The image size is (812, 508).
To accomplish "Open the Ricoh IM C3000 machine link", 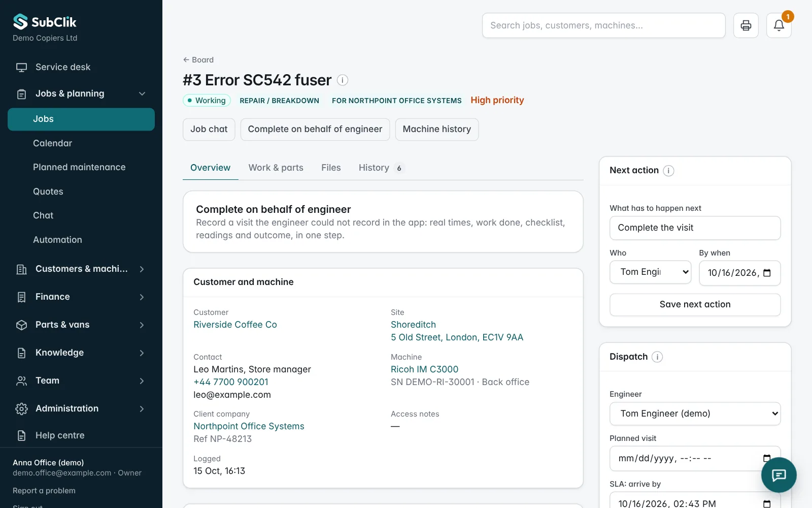I will 424,369.
